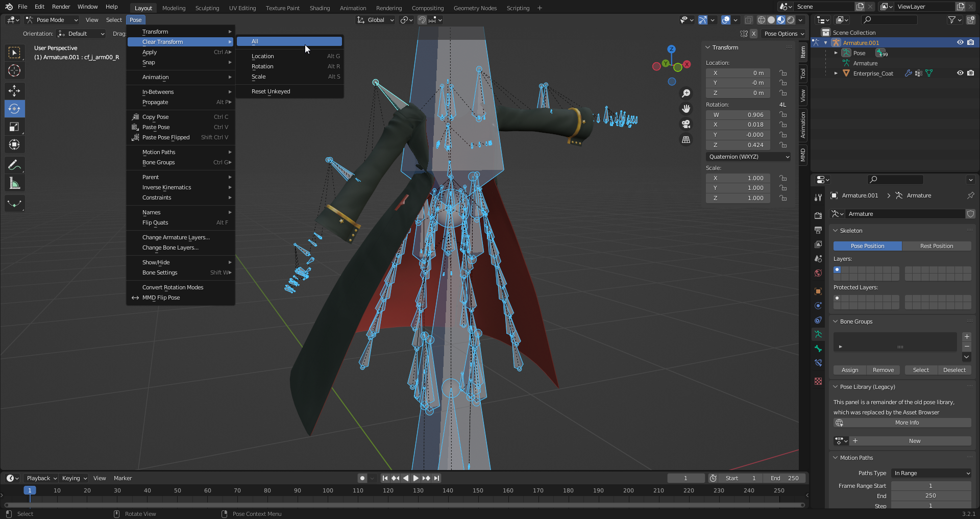This screenshot has height=519, width=980.
Task: Pick the Measure tool
Action: (14, 183)
